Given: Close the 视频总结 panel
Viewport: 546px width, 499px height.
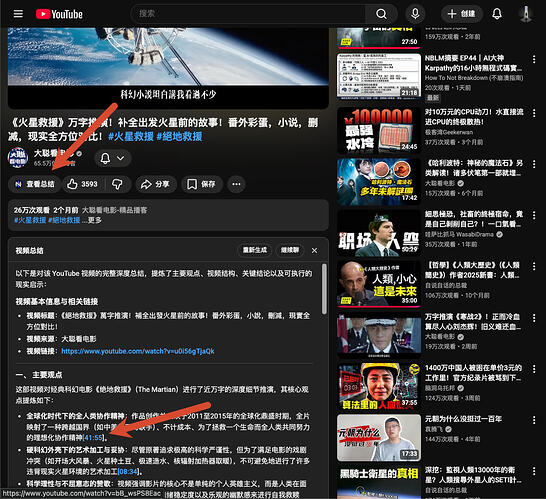Looking at the screenshot, I should 314,250.
